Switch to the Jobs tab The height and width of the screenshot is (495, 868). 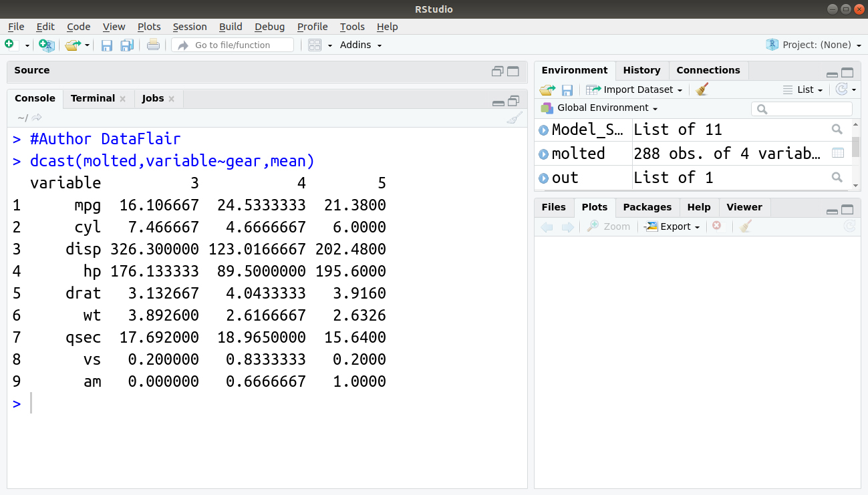click(153, 98)
